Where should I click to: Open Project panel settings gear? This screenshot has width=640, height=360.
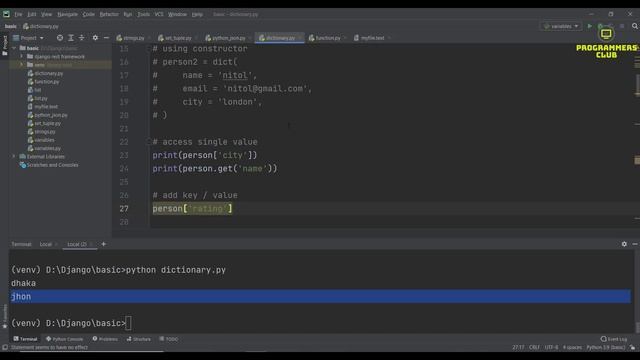coord(95,38)
